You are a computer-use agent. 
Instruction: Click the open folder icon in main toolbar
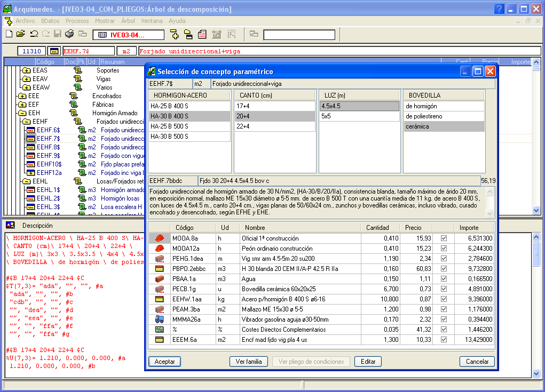20,34
